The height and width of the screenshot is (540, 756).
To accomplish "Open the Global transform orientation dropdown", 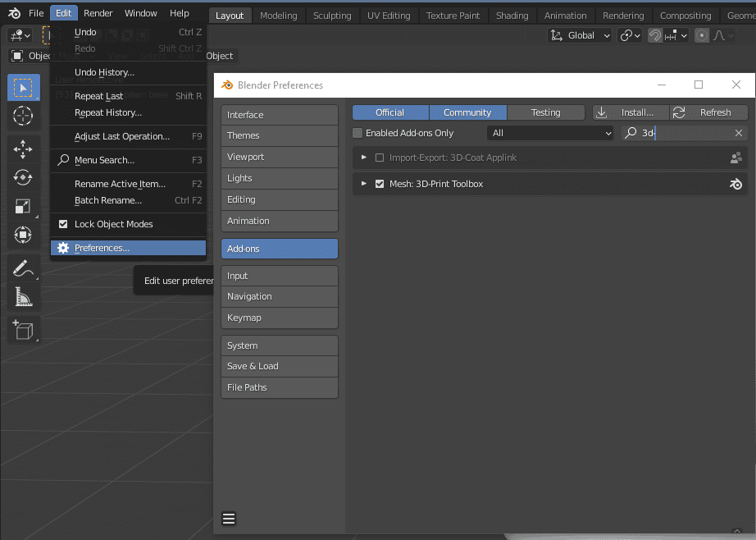I will pyautogui.click(x=579, y=35).
